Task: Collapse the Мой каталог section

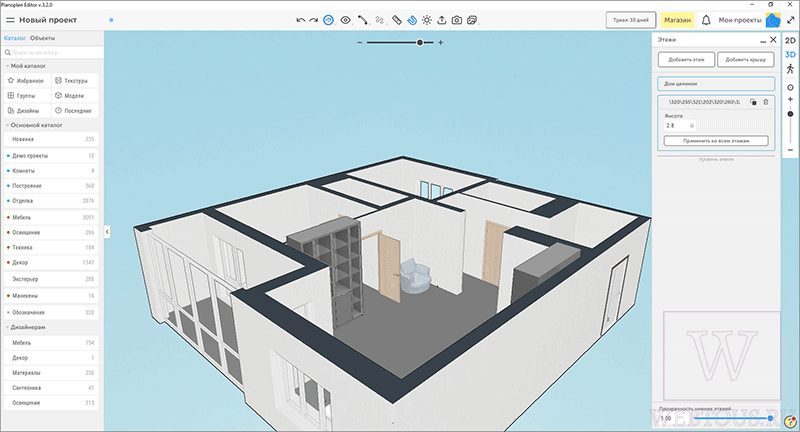Action: pos(8,66)
